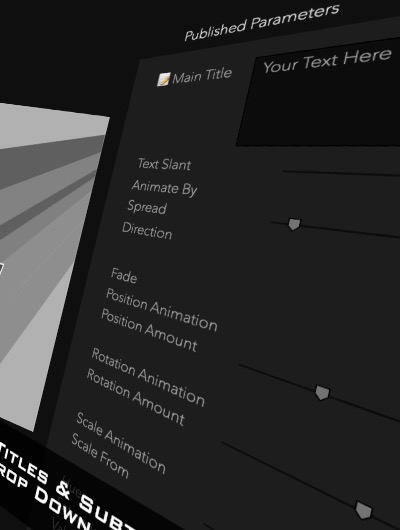
Task: Click the Rotation Animation label
Action: (148, 377)
